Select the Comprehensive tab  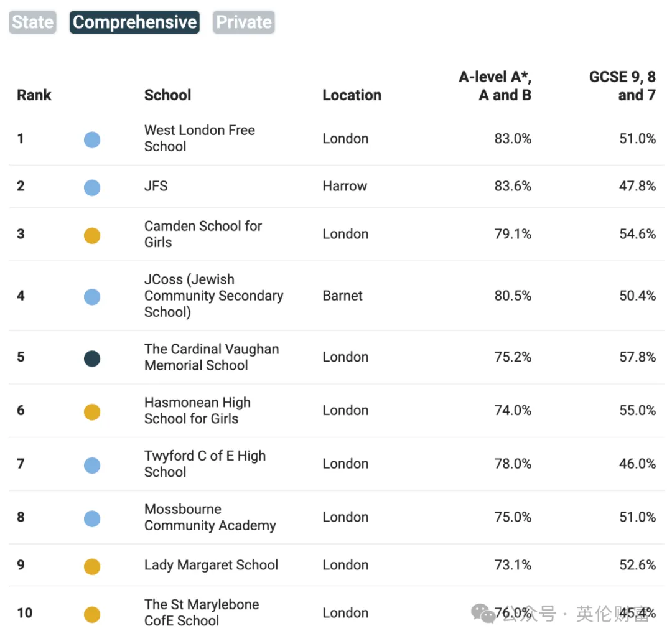click(x=134, y=22)
